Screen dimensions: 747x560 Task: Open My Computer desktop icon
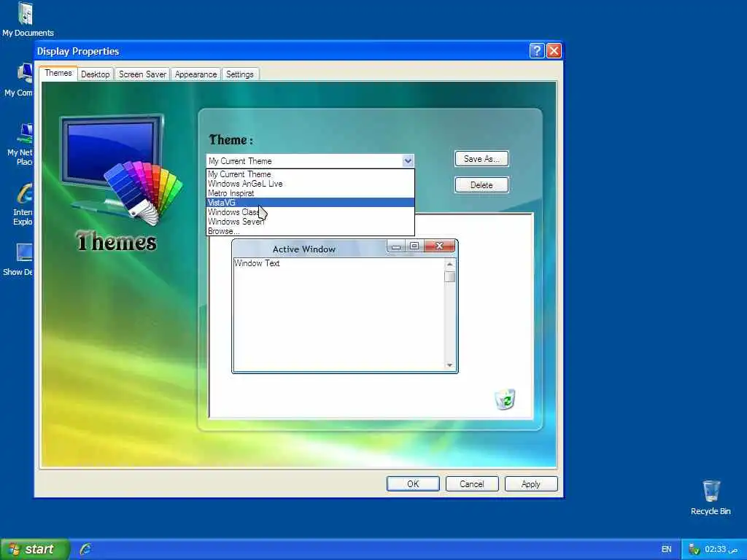[x=19, y=79]
